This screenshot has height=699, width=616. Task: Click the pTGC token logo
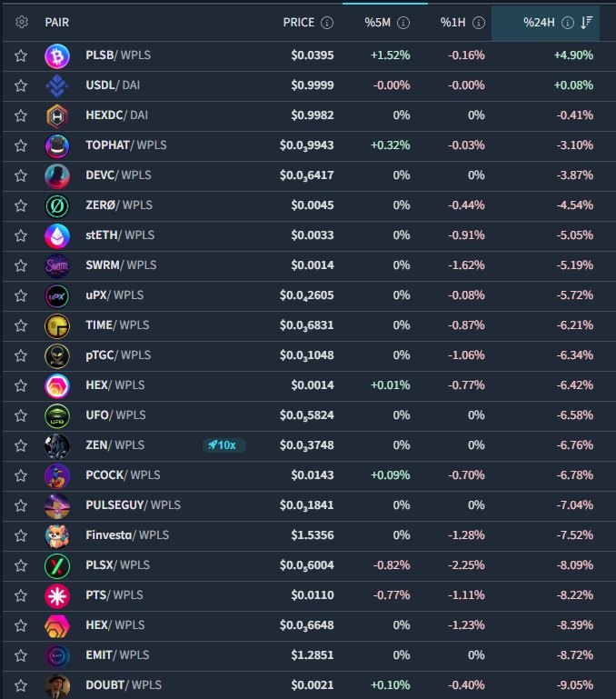point(57,355)
